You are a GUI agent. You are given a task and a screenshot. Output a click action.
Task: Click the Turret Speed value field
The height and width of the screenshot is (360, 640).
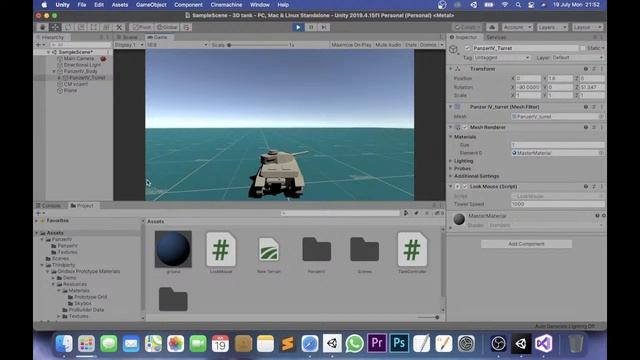tap(558, 204)
